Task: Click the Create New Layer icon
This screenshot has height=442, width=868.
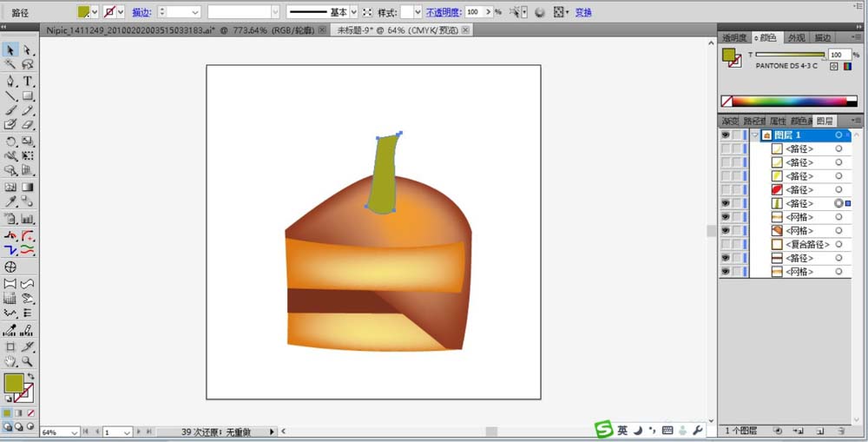Action: [819, 430]
